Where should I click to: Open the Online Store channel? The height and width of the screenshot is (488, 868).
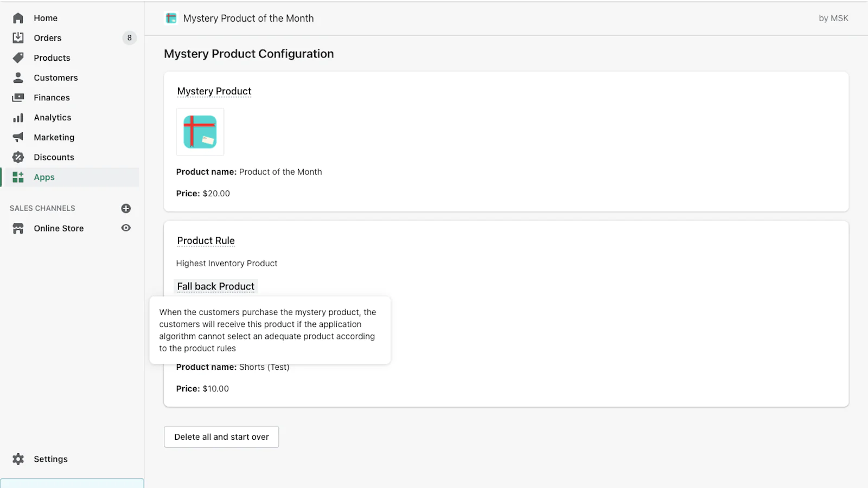[x=59, y=228]
